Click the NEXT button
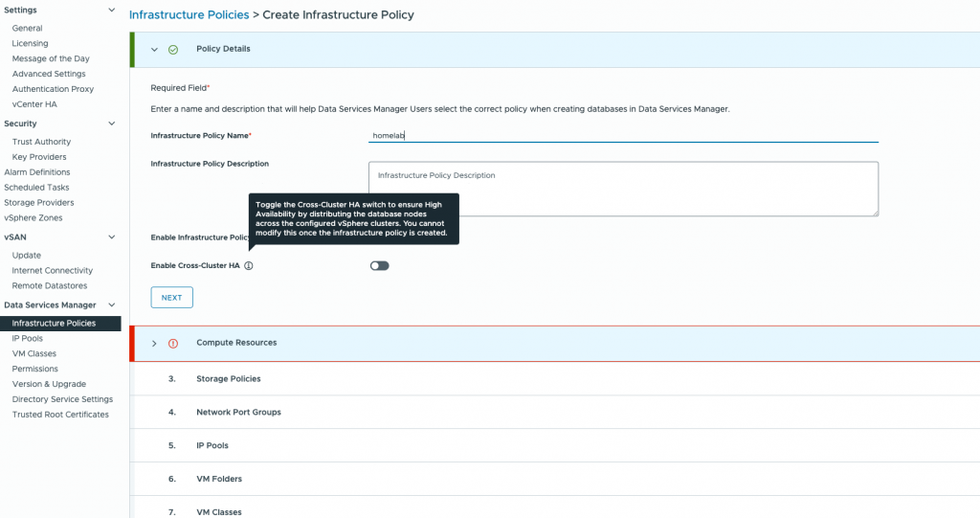This screenshot has height=518, width=980. coord(172,298)
